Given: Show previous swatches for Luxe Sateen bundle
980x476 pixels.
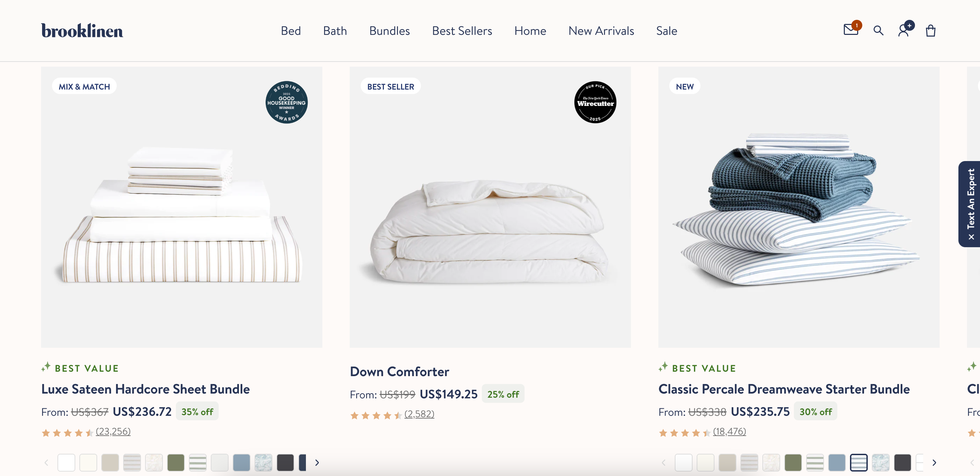Looking at the screenshot, I should (47, 462).
